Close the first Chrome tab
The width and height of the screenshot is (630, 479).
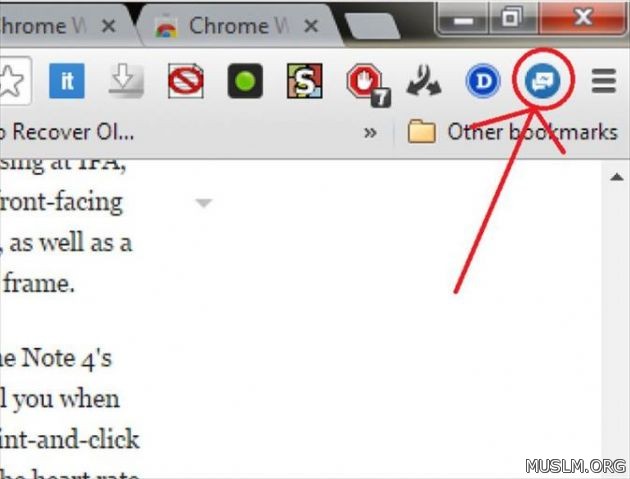108,27
